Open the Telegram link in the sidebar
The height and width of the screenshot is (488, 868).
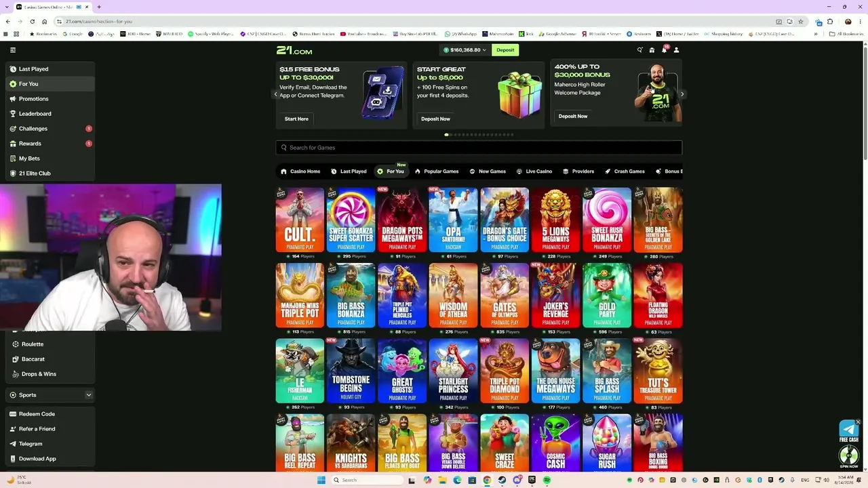coord(50,444)
